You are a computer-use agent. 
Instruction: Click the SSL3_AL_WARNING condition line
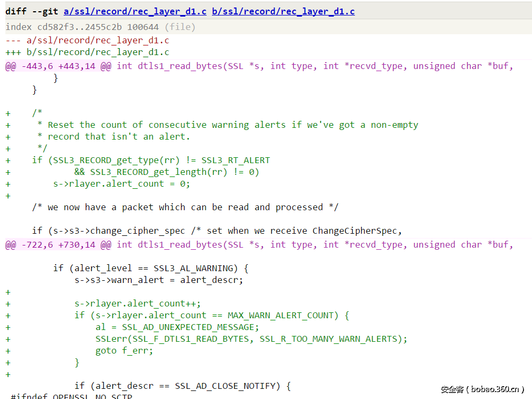[150, 268]
